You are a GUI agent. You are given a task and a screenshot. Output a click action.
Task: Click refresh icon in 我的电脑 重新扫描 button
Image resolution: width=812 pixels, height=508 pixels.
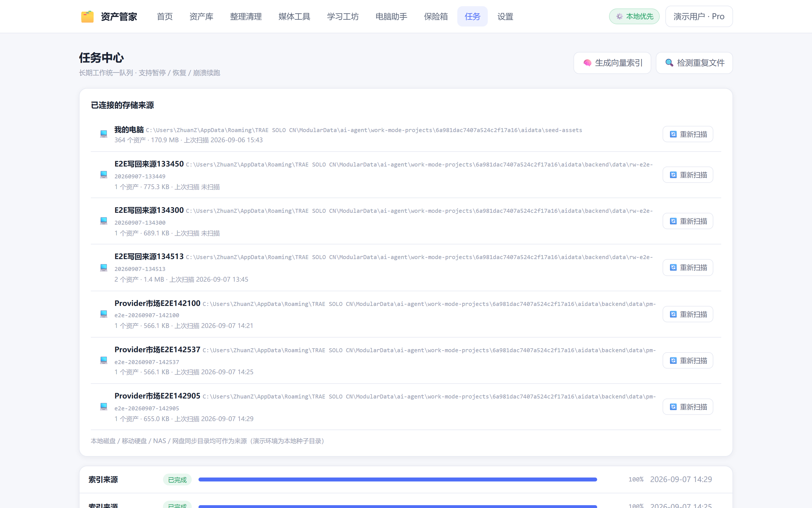[673, 134]
